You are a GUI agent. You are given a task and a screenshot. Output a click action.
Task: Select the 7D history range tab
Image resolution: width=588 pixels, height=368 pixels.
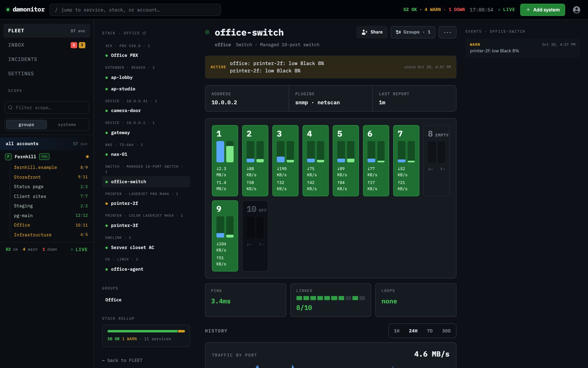click(430, 331)
